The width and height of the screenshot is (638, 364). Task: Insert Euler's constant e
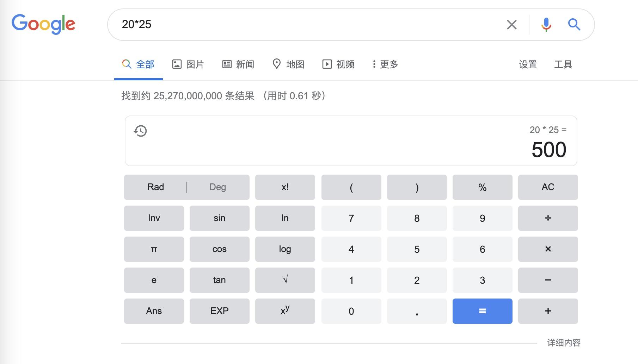[154, 280]
